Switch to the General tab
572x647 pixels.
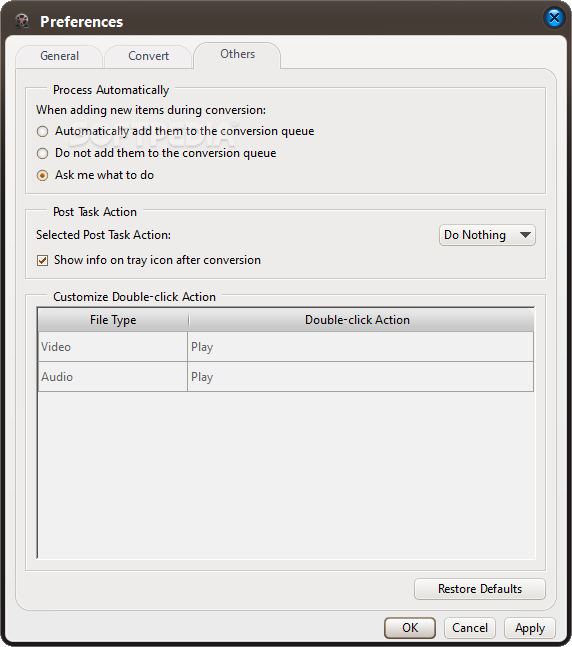(59, 56)
